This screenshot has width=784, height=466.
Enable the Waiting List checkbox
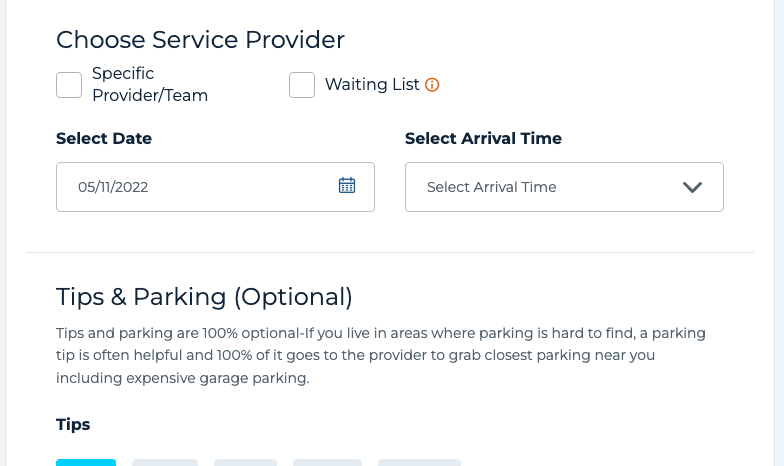tap(302, 85)
